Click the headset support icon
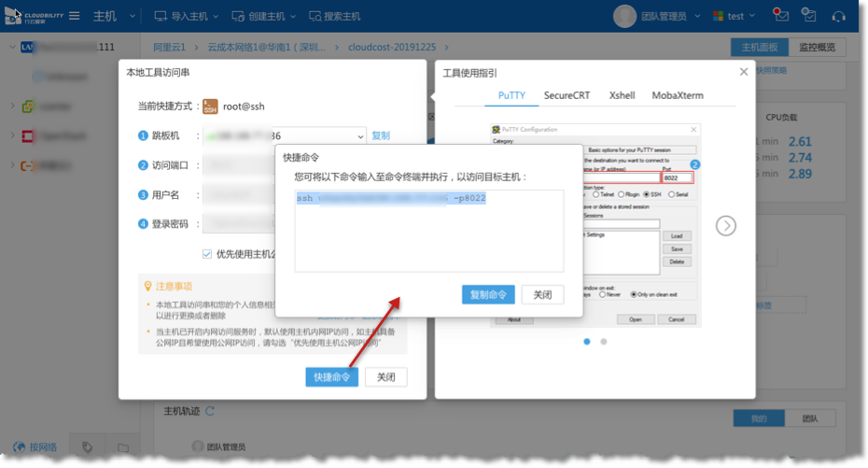868x468 pixels. click(839, 16)
